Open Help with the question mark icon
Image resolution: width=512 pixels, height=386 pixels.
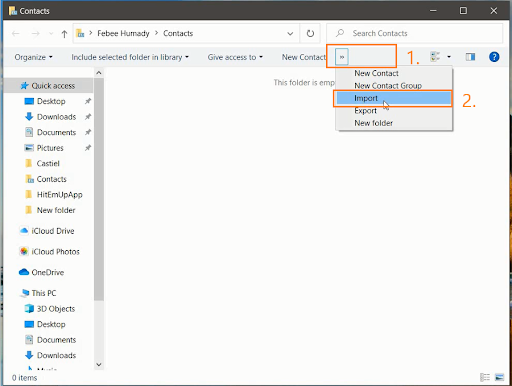(494, 57)
